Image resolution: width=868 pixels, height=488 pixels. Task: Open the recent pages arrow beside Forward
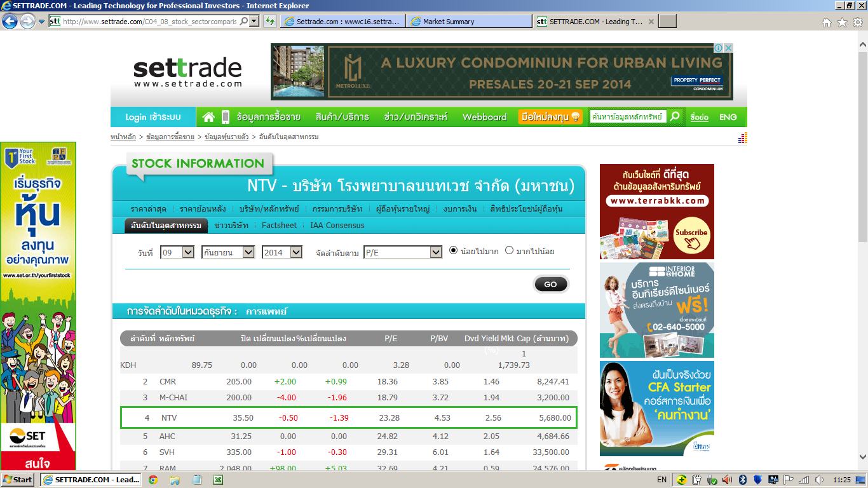[x=41, y=22]
